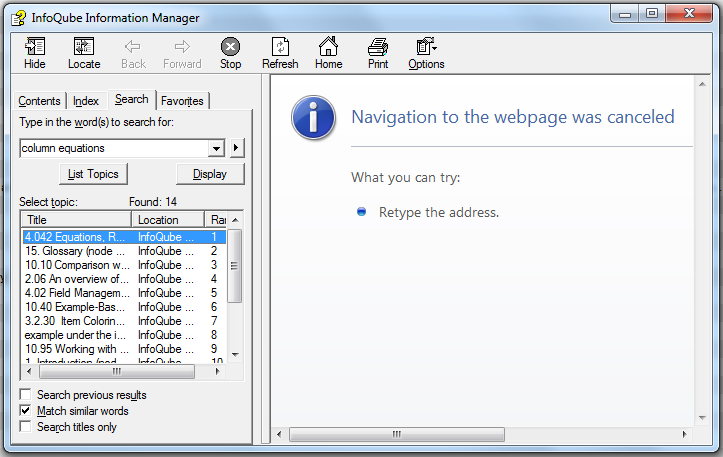This screenshot has height=457, width=723.
Task: Click the Display button
Action: (x=210, y=174)
